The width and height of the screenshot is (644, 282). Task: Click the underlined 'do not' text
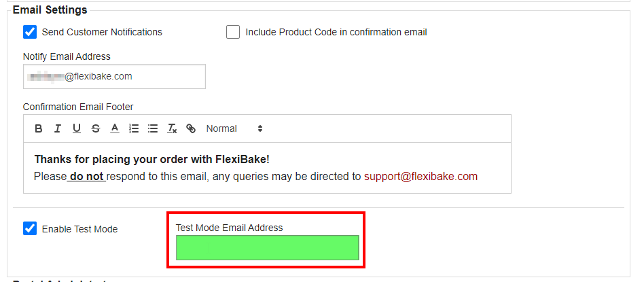pyautogui.click(x=87, y=177)
